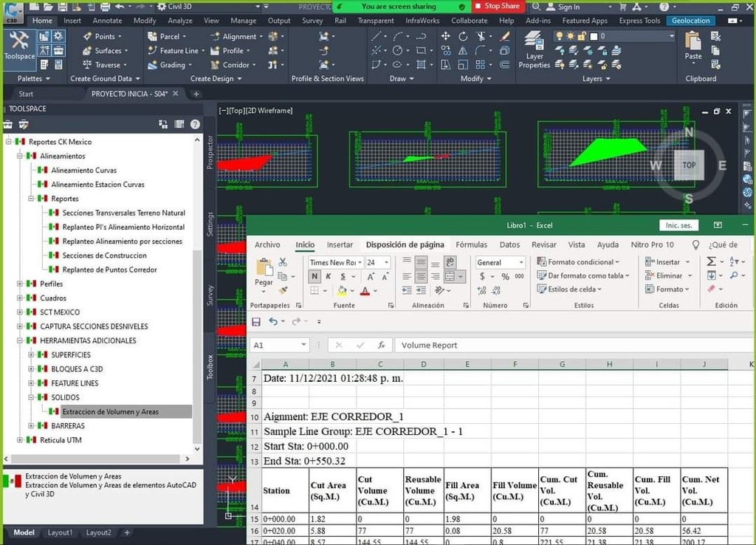Click the search magnifier in Civil 3D title bar
The width and height of the screenshot is (756, 545).
536,7
